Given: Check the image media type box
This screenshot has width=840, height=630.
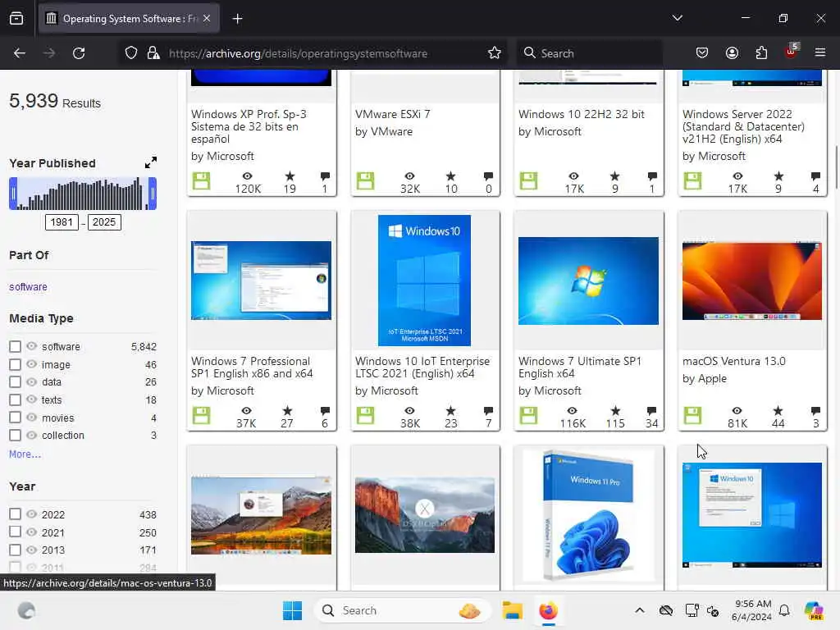Looking at the screenshot, I should coord(15,364).
